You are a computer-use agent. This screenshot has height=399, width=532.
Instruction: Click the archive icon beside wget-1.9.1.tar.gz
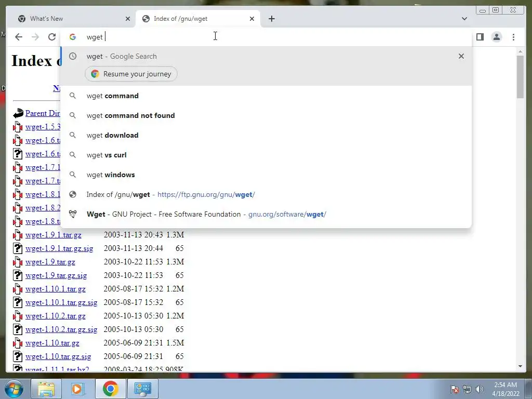coord(18,235)
